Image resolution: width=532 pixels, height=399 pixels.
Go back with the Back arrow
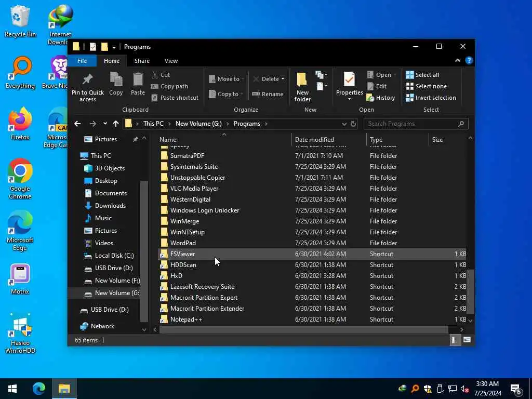[77, 124]
